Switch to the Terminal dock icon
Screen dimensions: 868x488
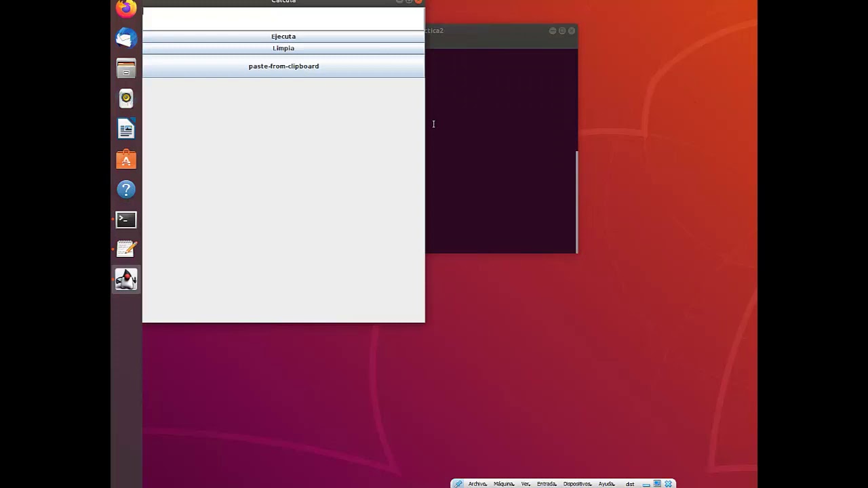pyautogui.click(x=126, y=220)
